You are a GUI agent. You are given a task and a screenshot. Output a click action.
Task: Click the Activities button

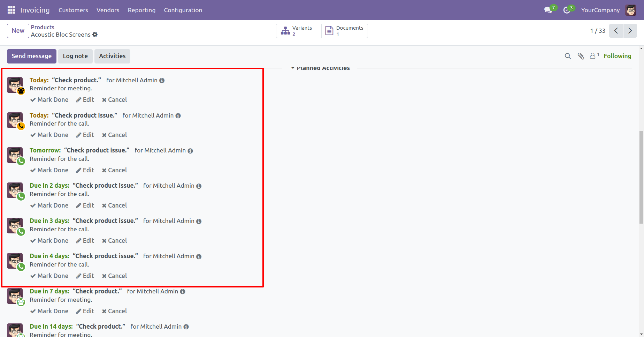pos(112,56)
